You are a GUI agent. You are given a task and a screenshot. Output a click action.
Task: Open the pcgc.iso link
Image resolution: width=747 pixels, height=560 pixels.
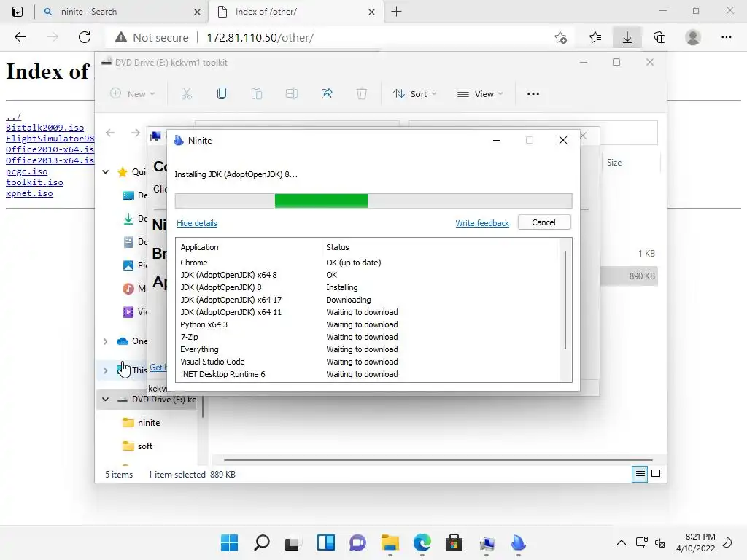tap(27, 171)
